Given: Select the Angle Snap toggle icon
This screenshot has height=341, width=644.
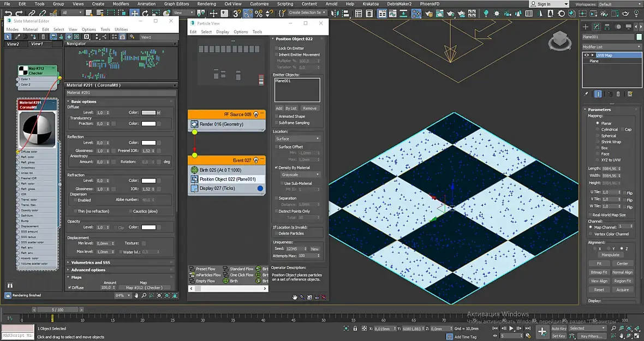Looking at the screenshot, I should (x=248, y=13).
